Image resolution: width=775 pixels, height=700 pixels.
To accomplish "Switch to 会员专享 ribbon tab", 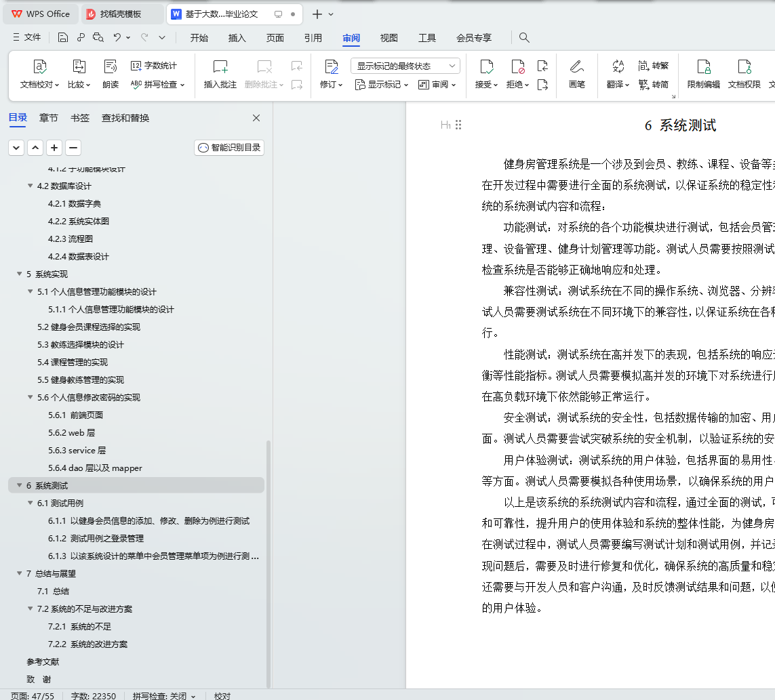I will 473,37.
